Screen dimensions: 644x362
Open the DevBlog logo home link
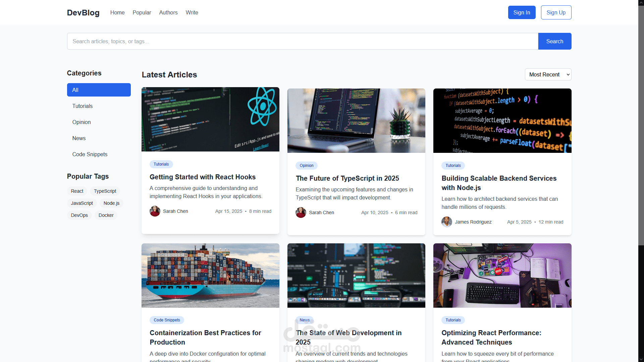click(x=83, y=13)
